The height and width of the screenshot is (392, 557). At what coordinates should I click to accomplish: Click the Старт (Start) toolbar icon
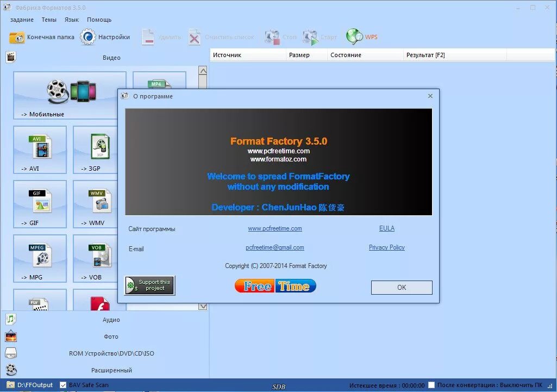click(x=310, y=37)
